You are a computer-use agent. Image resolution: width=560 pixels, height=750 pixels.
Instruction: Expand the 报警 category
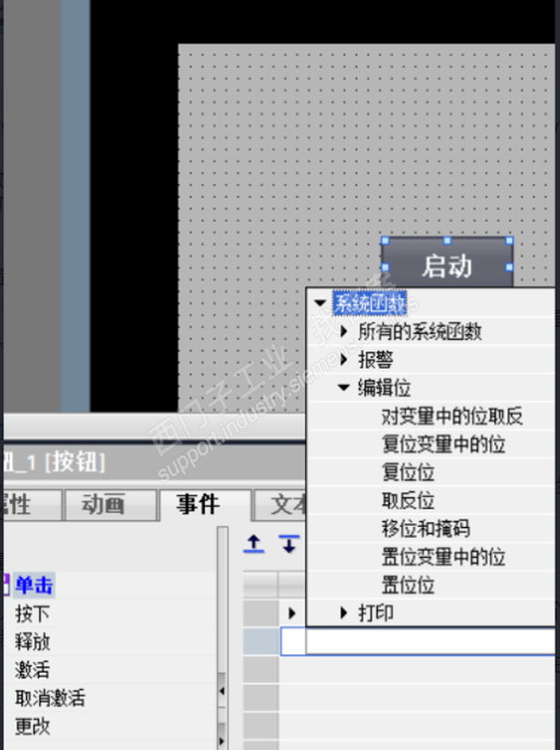pos(343,360)
